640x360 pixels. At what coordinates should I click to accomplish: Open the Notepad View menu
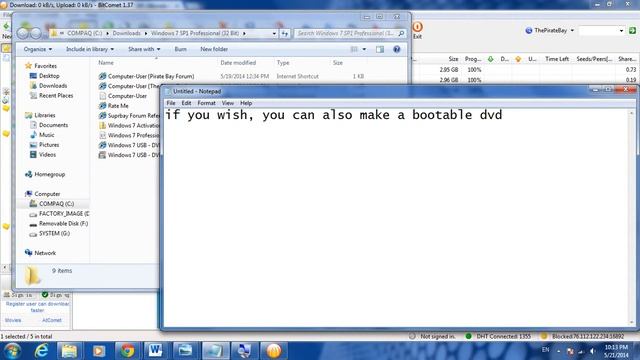tap(227, 103)
